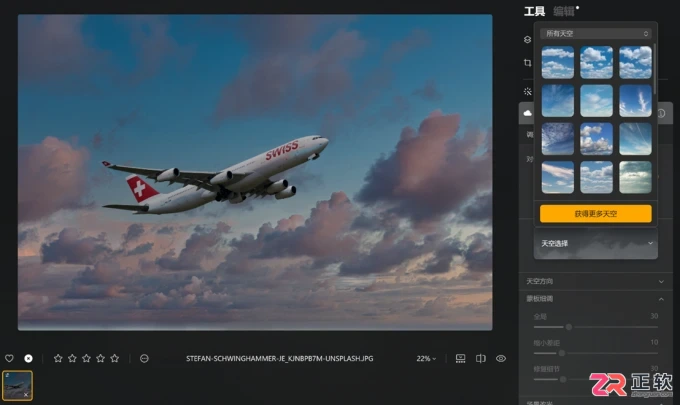Mark the photo as favorite with heart
Viewport: 680px width, 405px height.
9,358
